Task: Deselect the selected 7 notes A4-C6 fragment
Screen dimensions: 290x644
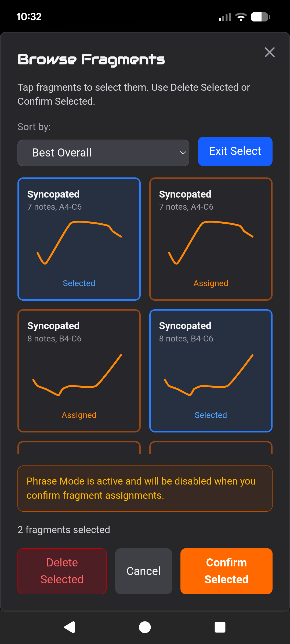Action: pyautogui.click(x=79, y=239)
